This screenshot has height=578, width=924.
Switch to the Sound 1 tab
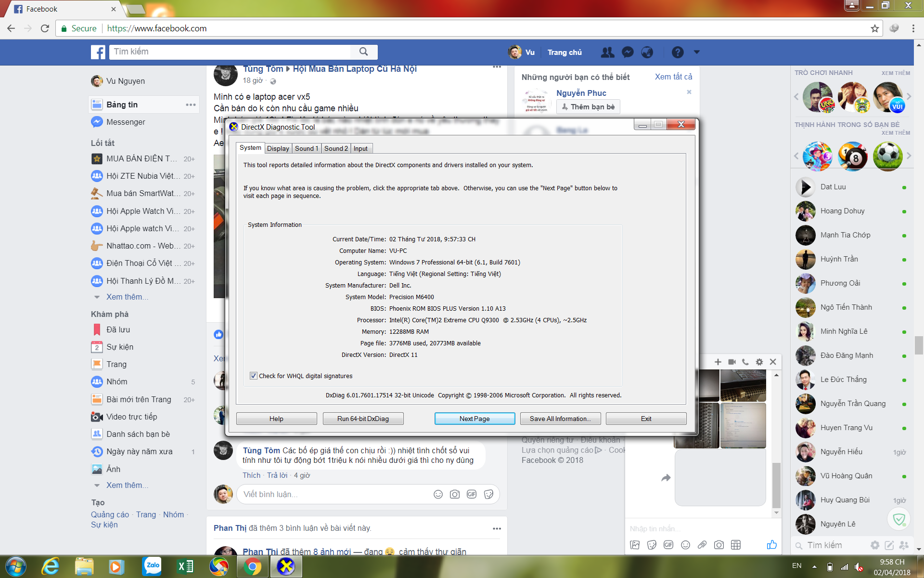307,148
